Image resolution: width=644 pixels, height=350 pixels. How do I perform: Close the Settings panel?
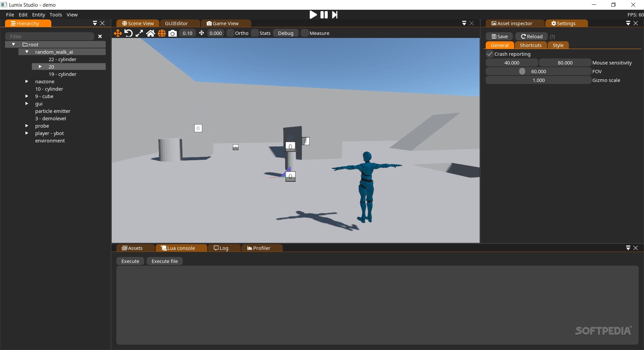(x=636, y=23)
